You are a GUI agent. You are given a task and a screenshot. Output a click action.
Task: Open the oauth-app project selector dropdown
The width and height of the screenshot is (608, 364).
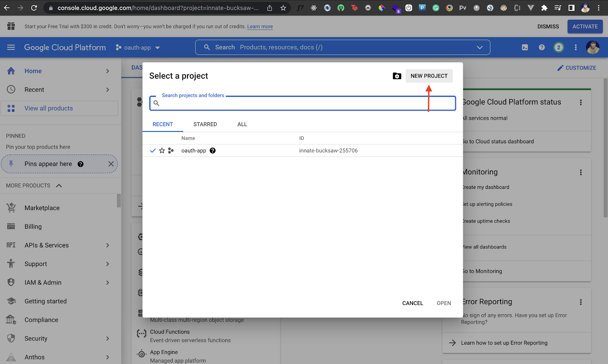click(x=138, y=47)
